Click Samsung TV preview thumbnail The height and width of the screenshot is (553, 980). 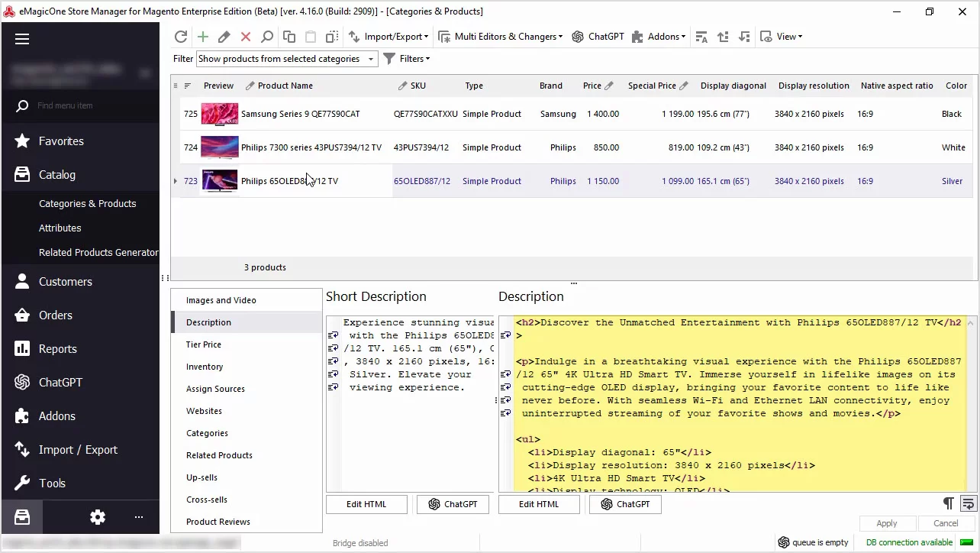220,114
